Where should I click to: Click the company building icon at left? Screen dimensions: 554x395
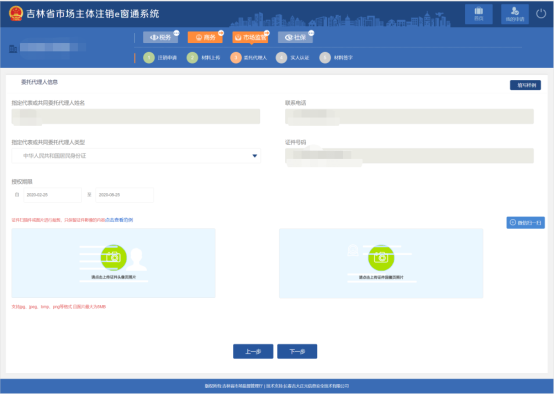pyautogui.click(x=13, y=48)
